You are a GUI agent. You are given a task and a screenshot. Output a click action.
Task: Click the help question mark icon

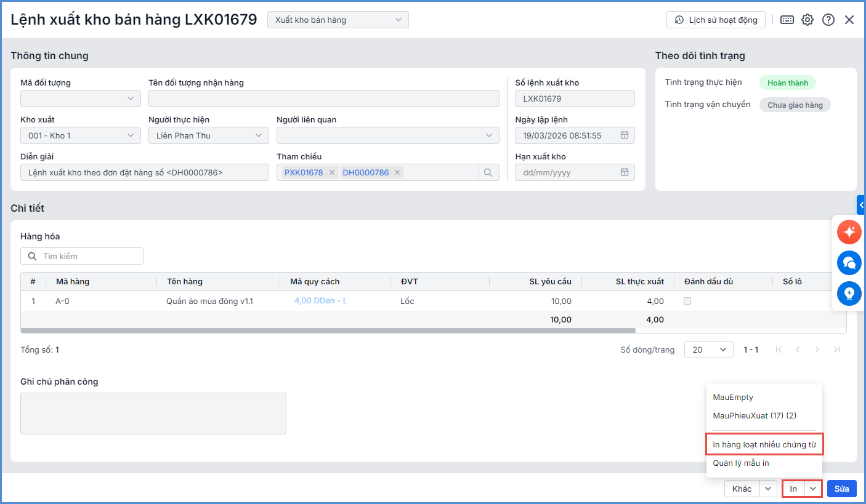click(828, 20)
